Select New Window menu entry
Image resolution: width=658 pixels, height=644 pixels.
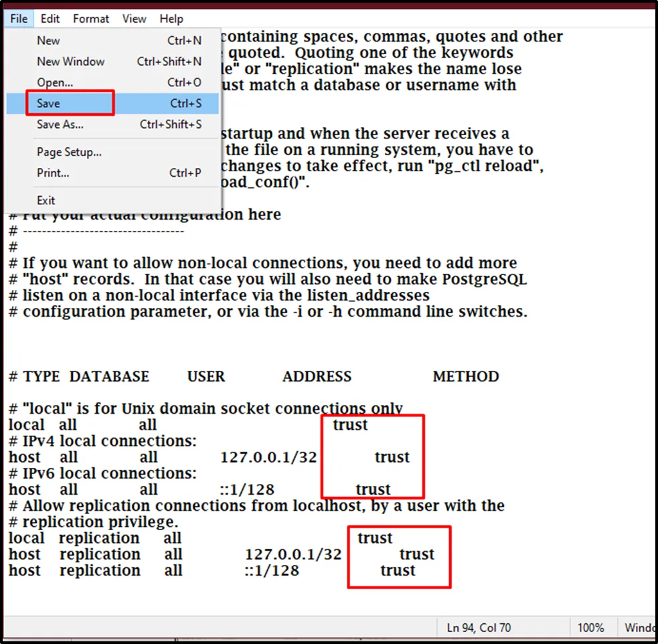[70, 62]
